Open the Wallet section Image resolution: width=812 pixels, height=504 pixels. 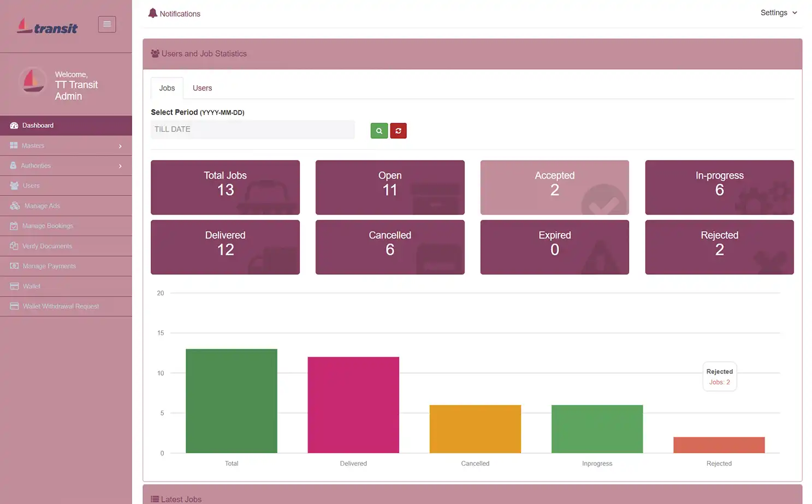31,286
